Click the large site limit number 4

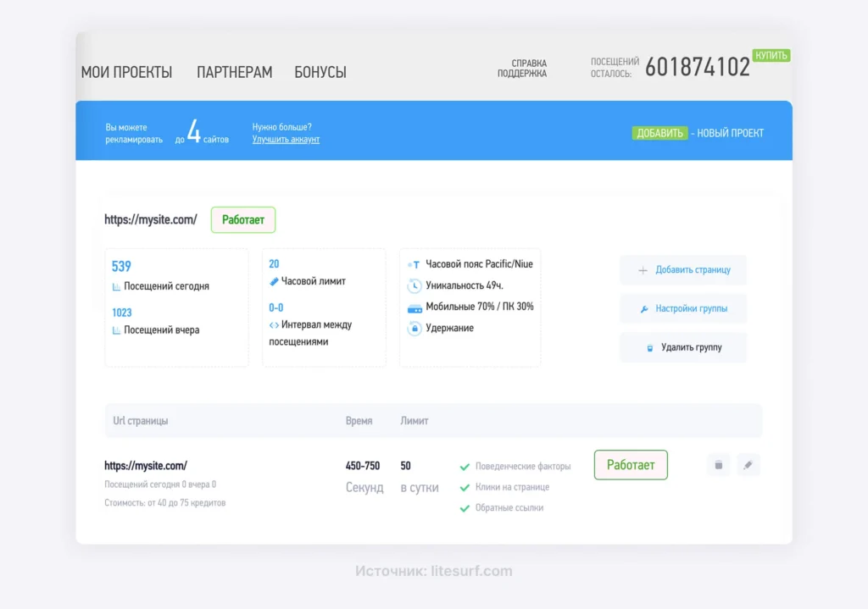pos(194,131)
